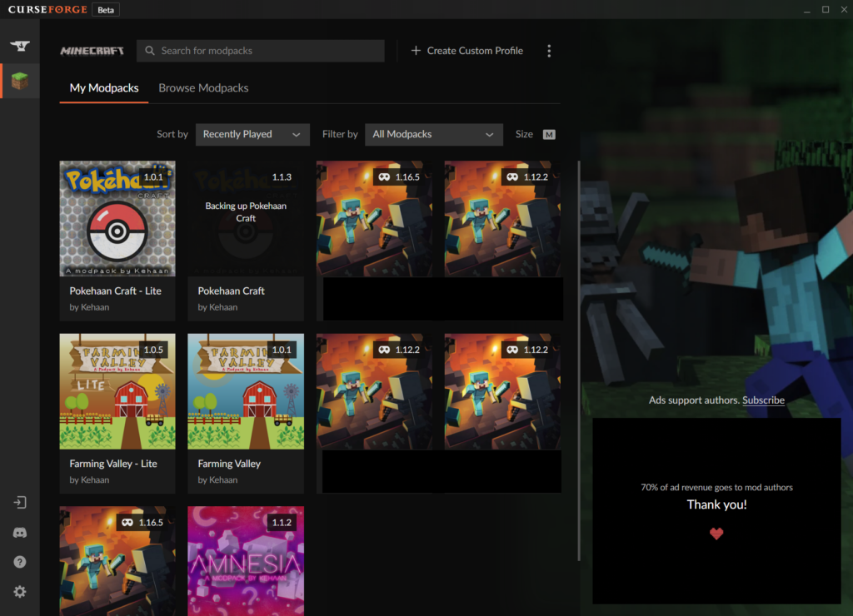The width and height of the screenshot is (853, 616).
Task: Open the settings gear icon
Action: [x=20, y=592]
